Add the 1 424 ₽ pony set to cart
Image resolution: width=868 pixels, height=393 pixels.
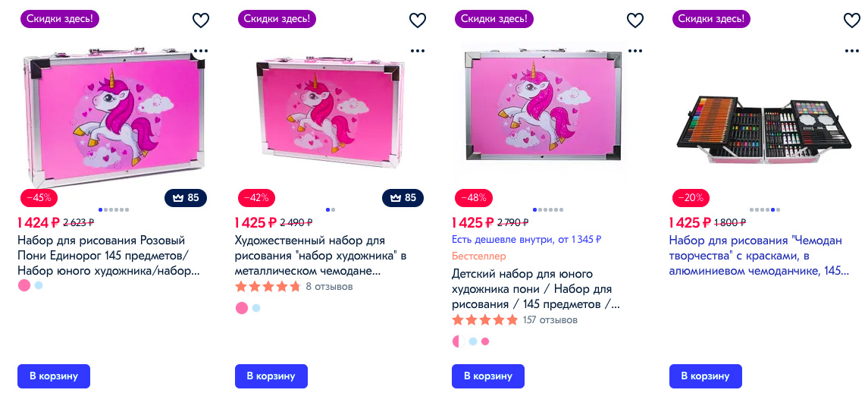pos(54,376)
